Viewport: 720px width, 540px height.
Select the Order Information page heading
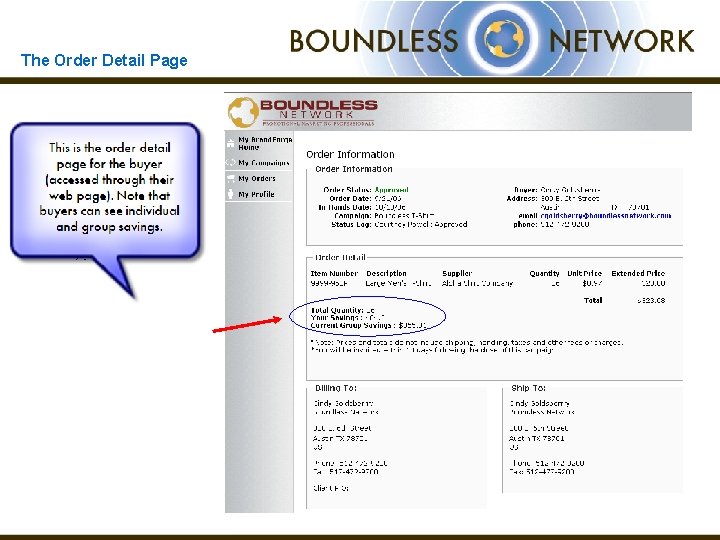(x=350, y=154)
